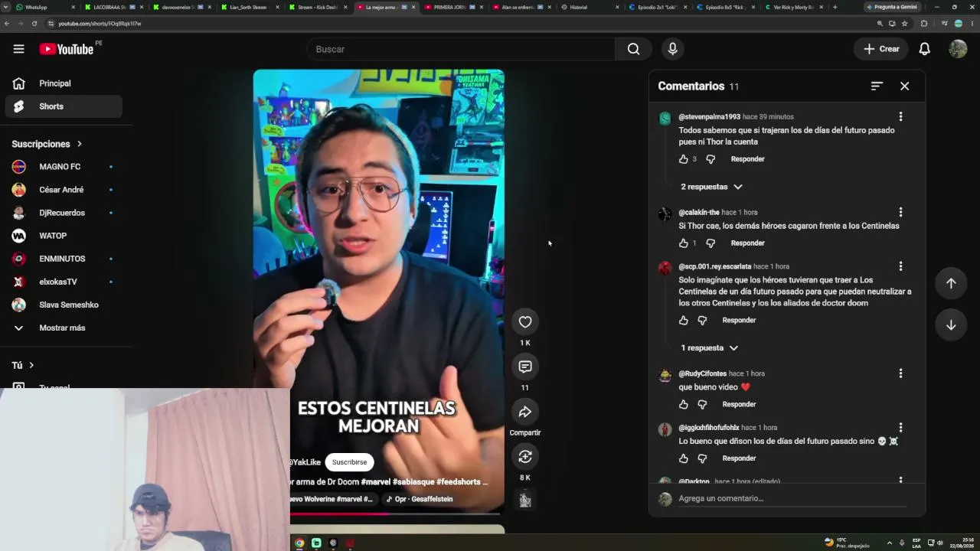Open the weather widget in the taskbar
The height and width of the screenshot is (551, 980).
pos(847,543)
